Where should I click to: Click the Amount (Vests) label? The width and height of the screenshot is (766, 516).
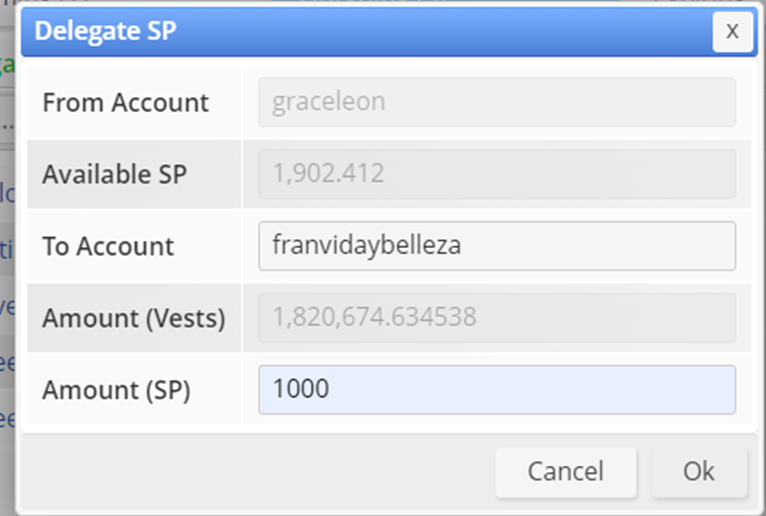133,318
